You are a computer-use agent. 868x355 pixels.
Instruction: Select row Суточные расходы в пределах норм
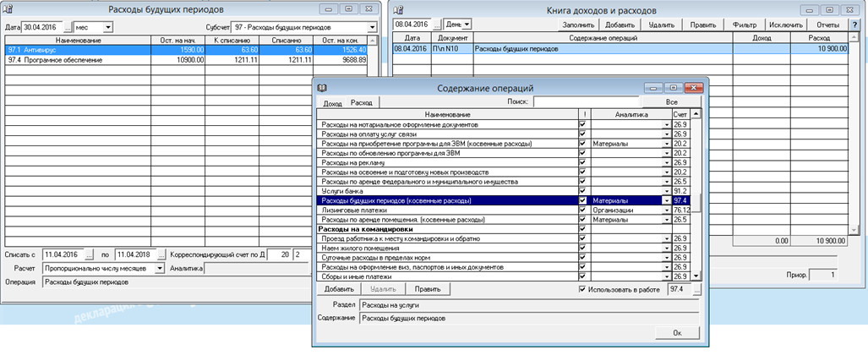504,258
